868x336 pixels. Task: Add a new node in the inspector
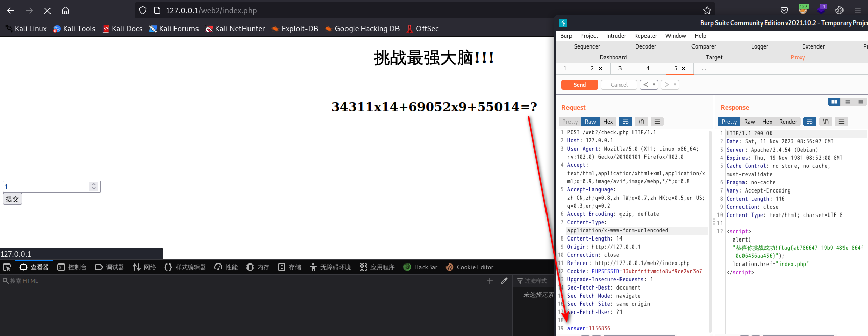(x=490, y=281)
